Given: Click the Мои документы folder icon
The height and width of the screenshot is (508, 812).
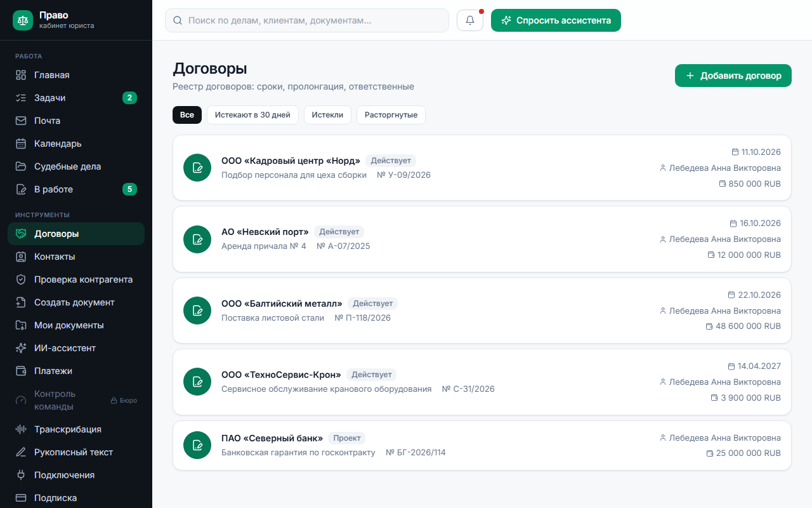Looking at the screenshot, I should (21, 325).
